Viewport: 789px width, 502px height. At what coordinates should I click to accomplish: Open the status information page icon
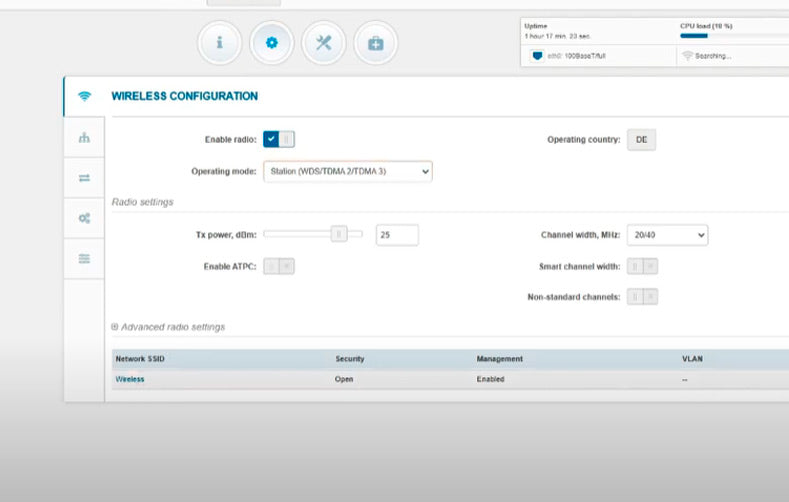220,43
